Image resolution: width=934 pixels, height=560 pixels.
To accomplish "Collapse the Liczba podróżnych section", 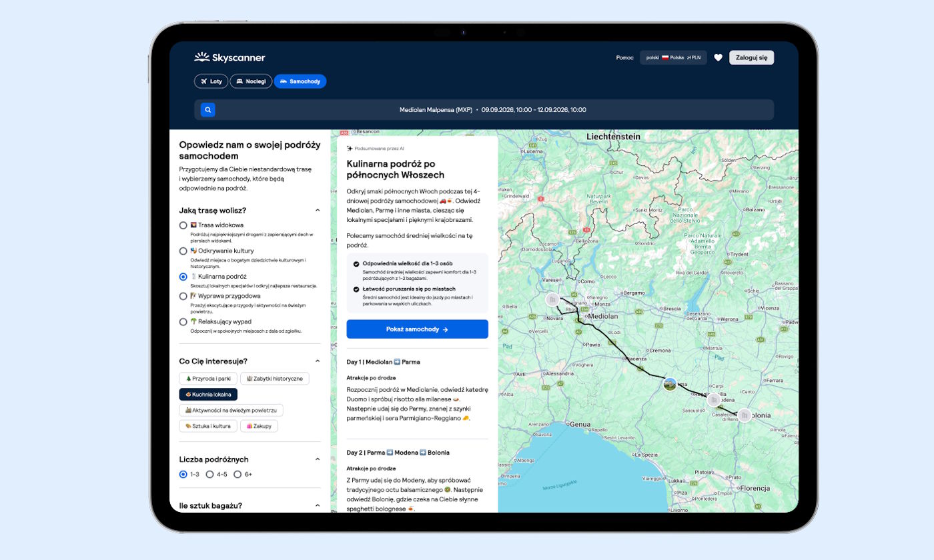I will click(x=318, y=459).
